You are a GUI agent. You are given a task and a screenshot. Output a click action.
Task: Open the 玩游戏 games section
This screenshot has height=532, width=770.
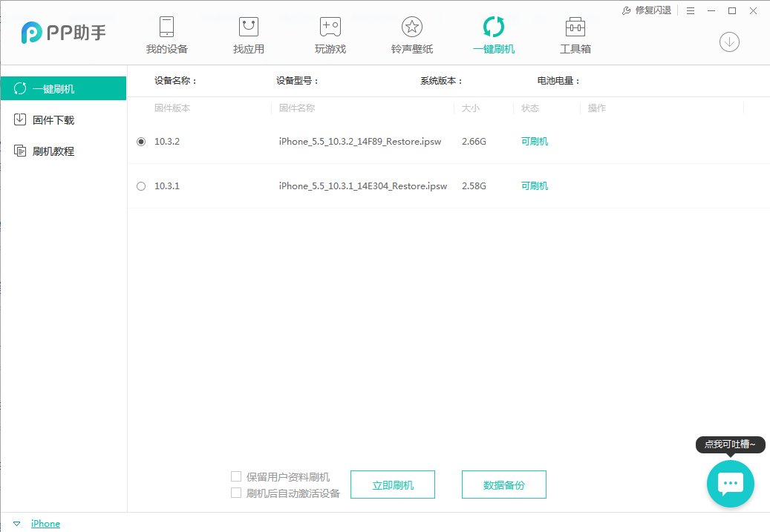(330, 33)
